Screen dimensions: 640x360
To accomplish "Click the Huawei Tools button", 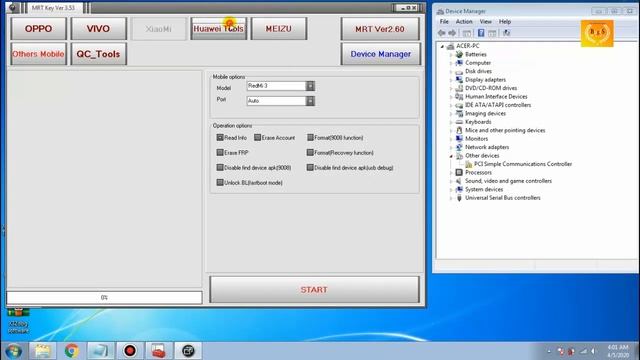I will coord(218,29).
